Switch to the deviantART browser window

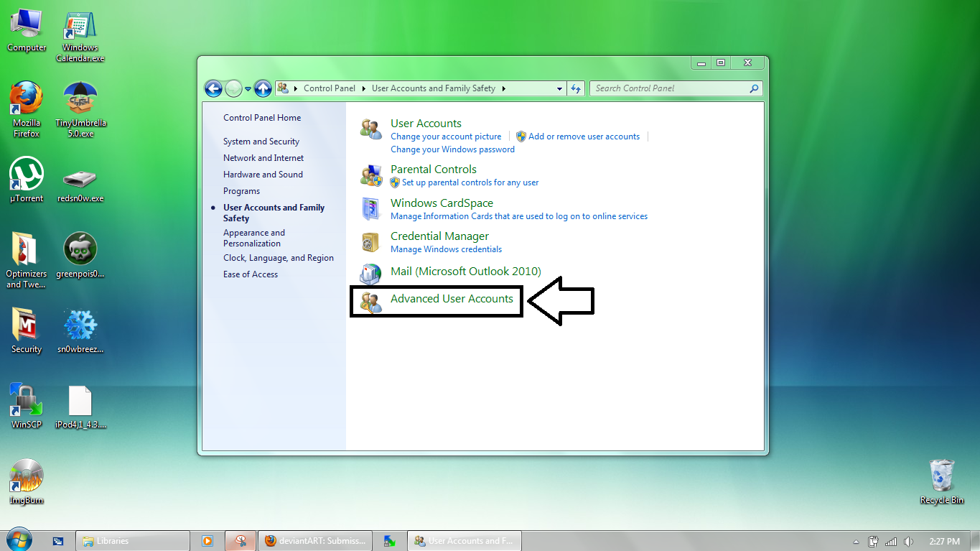[314, 540]
